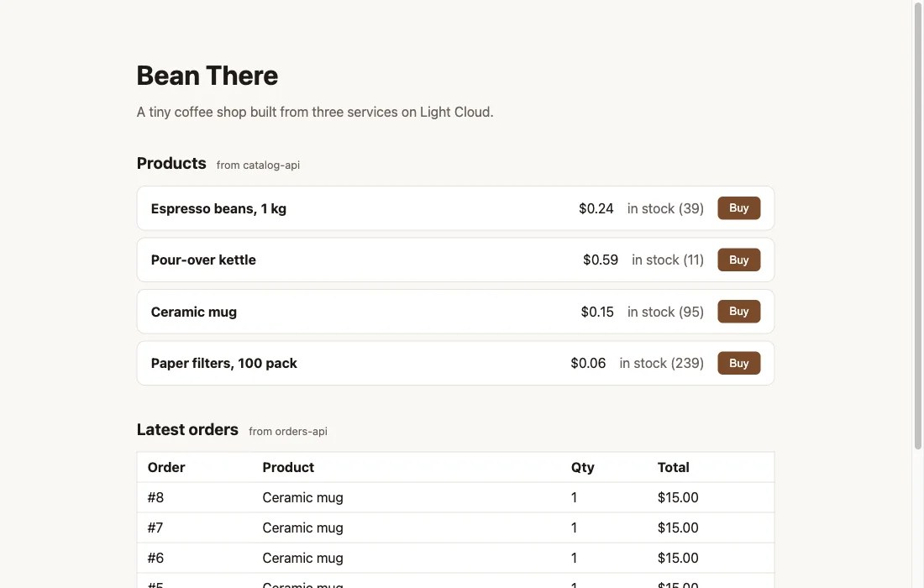
Task: Click the Total column header
Action: pyautogui.click(x=673, y=467)
